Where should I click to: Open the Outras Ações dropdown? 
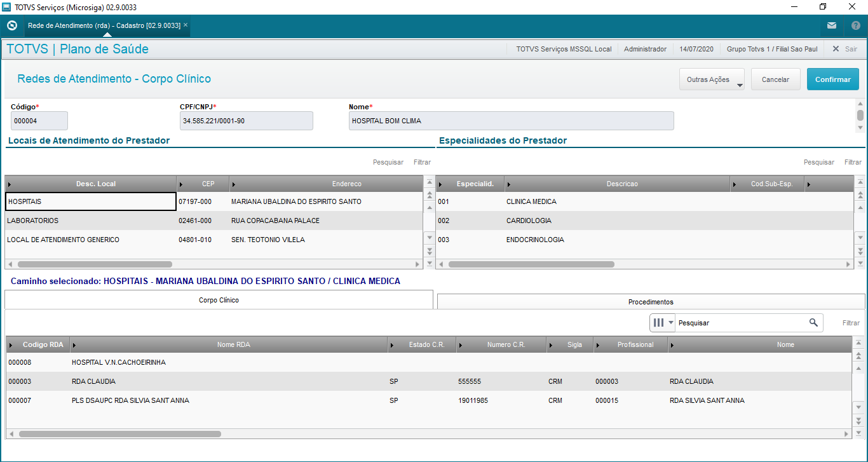712,79
